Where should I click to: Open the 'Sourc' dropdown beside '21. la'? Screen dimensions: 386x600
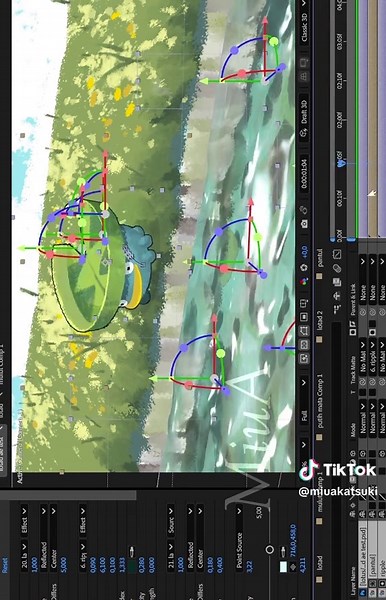pyautogui.click(x=171, y=520)
